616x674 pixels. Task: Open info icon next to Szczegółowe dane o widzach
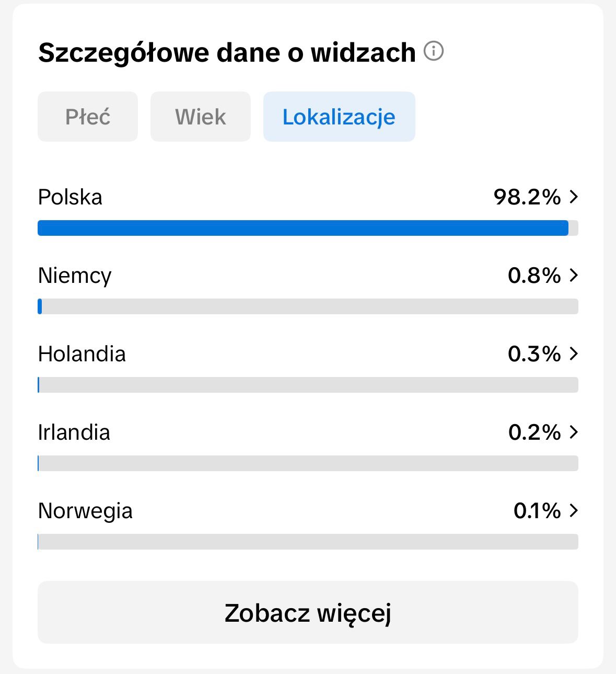[434, 51]
